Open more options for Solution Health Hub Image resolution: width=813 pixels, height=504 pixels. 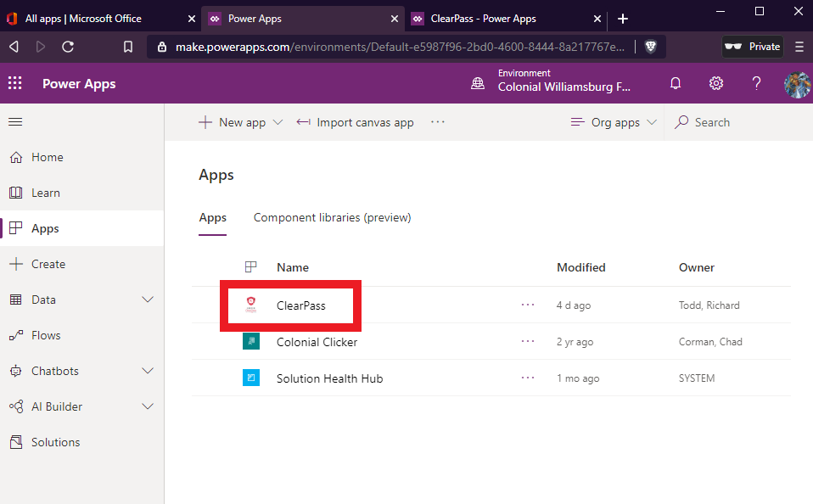tap(528, 378)
